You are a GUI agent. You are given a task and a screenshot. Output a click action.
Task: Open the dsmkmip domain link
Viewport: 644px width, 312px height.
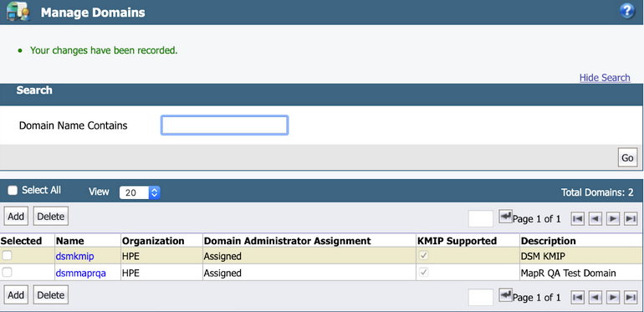tap(74, 257)
